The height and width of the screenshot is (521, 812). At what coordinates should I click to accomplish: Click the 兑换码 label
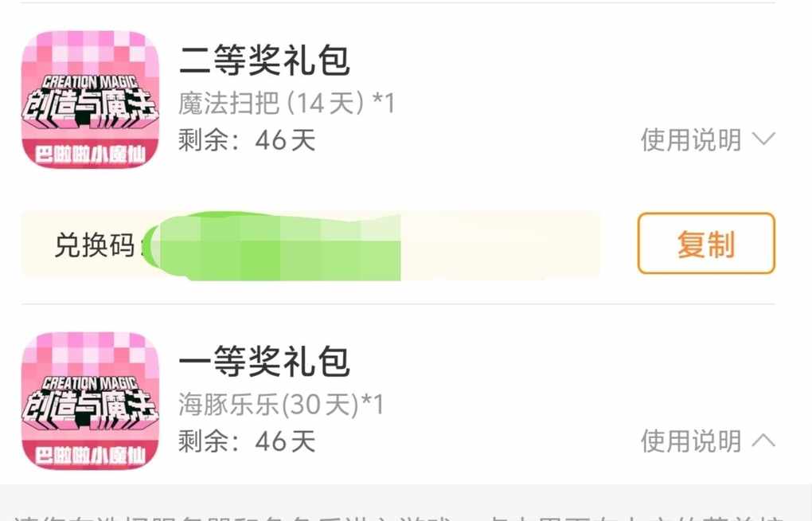94,245
